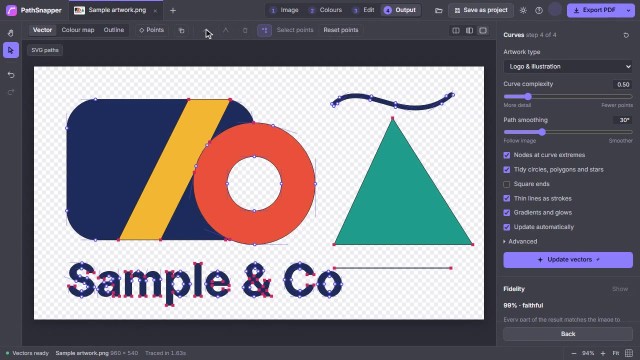Viewport: 640px width, 360px height.
Task: Open the user avatar circle
Action: point(555,10)
